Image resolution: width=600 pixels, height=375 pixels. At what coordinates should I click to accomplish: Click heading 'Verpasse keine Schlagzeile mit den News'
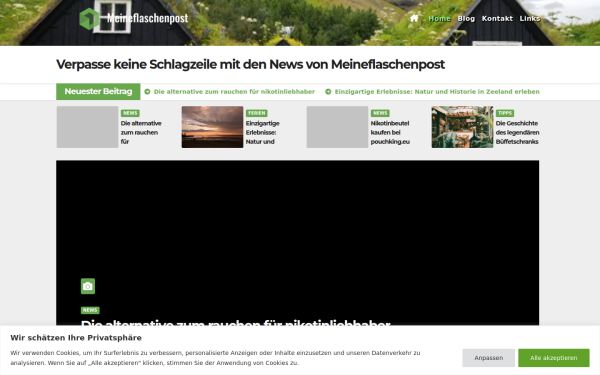[250, 64]
